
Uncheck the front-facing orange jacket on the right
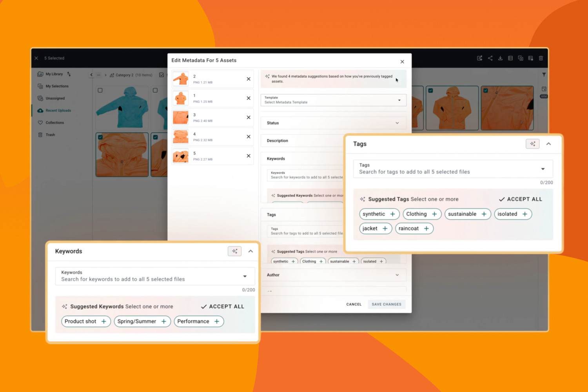(431, 91)
